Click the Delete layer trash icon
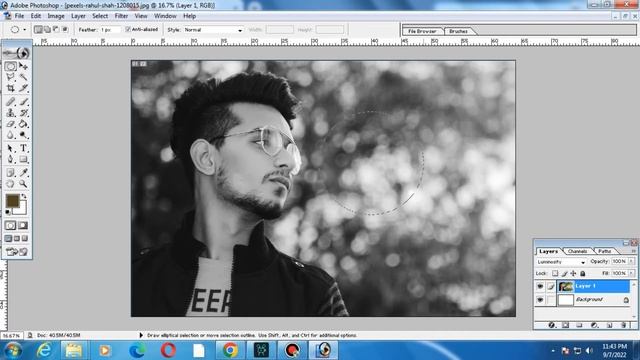640x360 pixels. (x=623, y=325)
